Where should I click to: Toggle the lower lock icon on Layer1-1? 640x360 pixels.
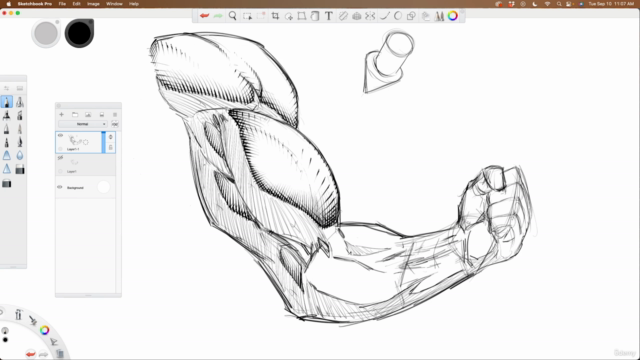click(x=111, y=147)
